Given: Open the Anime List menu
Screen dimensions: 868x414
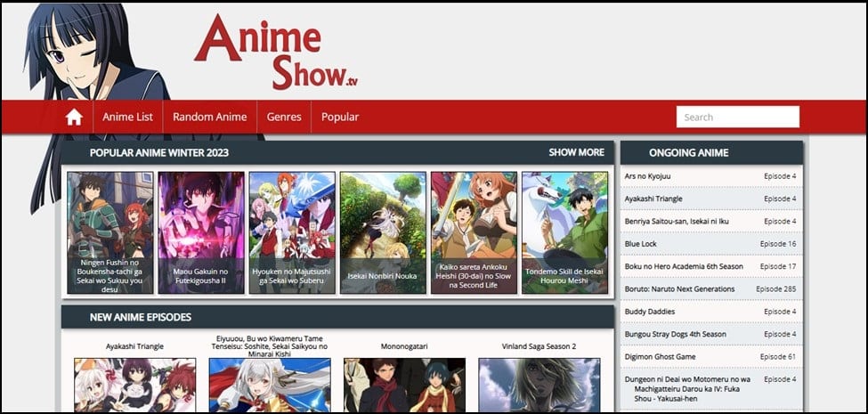Looking at the screenshot, I should [128, 117].
